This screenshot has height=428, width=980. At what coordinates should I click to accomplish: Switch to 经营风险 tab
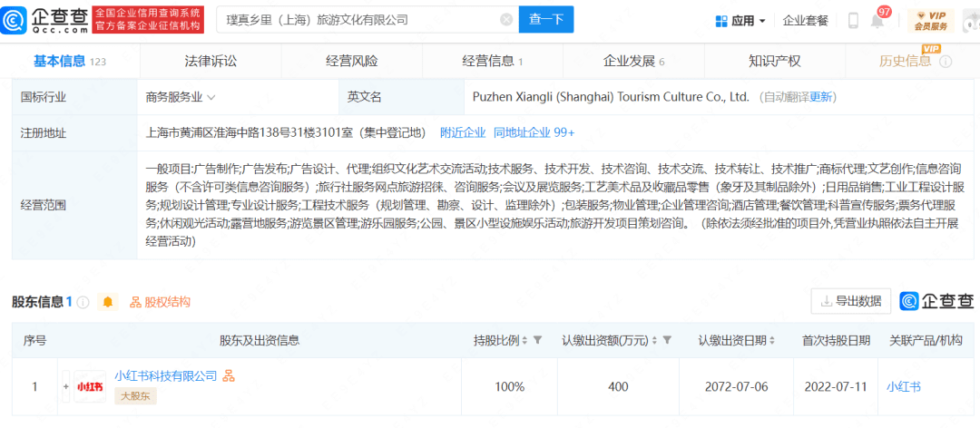(352, 62)
